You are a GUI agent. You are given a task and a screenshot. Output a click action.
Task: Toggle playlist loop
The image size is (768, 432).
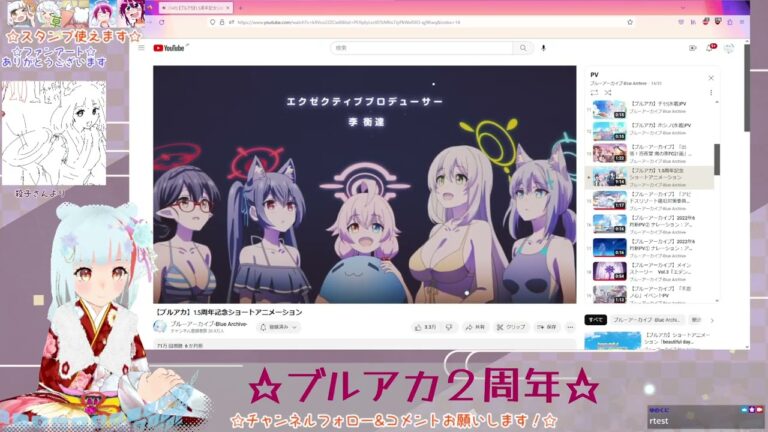[594, 93]
